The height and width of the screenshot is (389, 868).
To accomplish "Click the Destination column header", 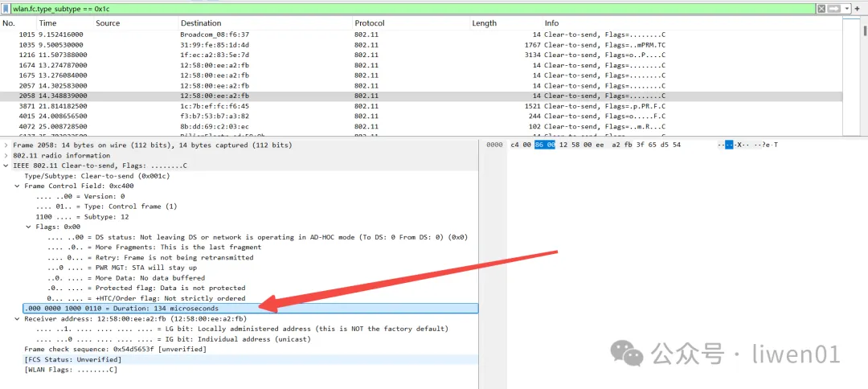I will [201, 23].
